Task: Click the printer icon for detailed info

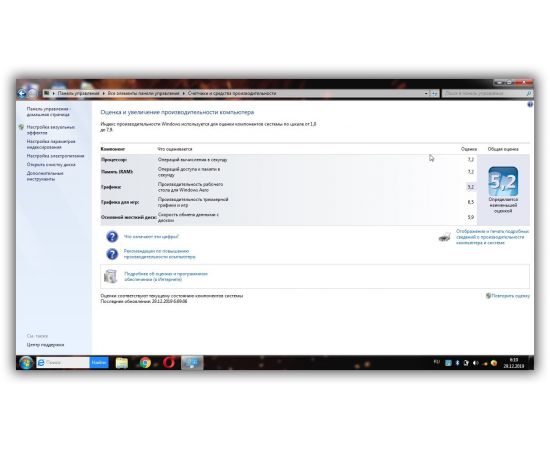Action: (x=444, y=237)
